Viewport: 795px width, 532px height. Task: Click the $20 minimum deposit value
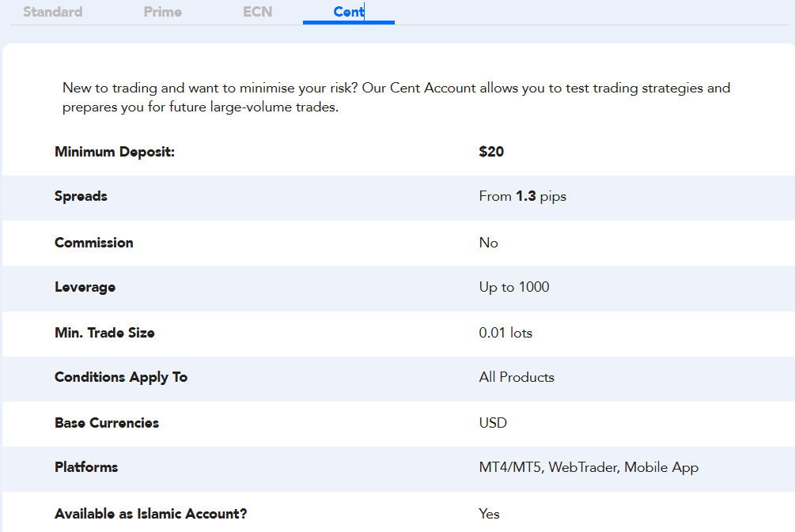pos(491,152)
